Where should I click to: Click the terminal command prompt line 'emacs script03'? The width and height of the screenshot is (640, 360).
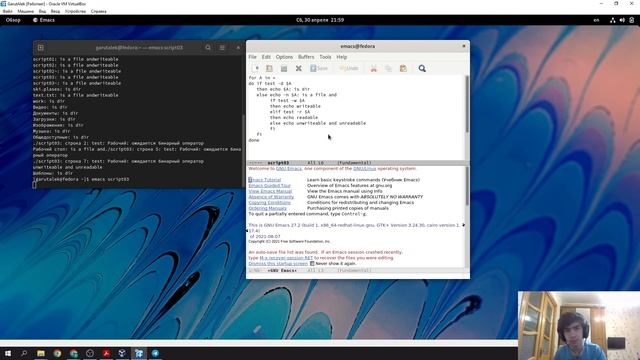pos(81,179)
